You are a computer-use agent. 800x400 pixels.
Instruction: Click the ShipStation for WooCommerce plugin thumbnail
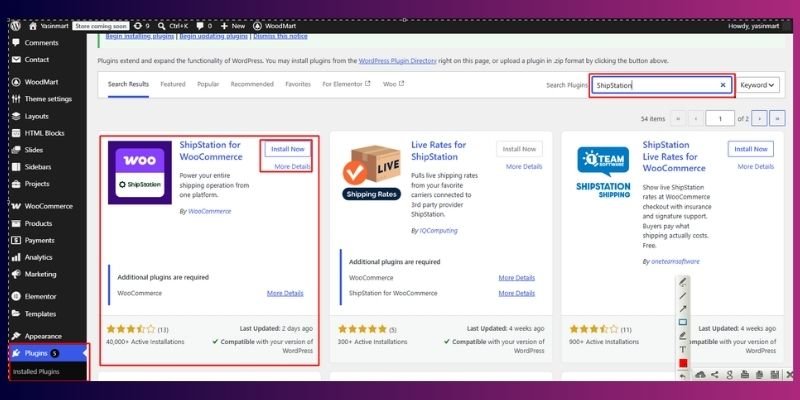point(140,172)
